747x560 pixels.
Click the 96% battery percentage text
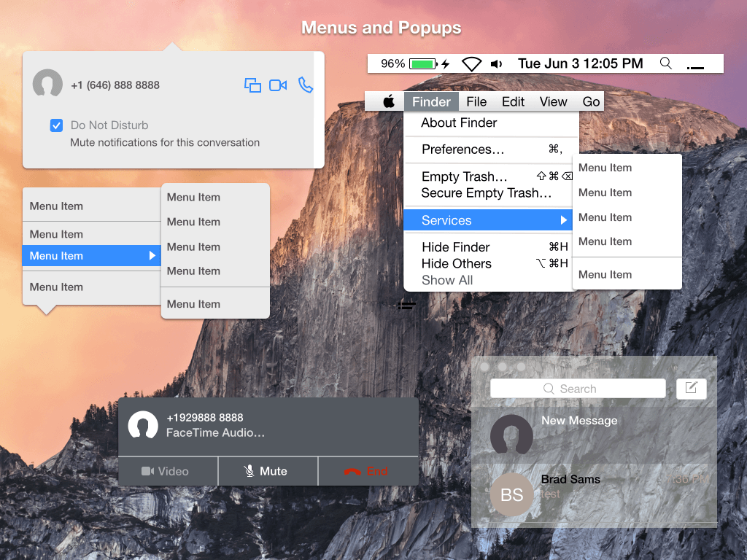tap(392, 64)
